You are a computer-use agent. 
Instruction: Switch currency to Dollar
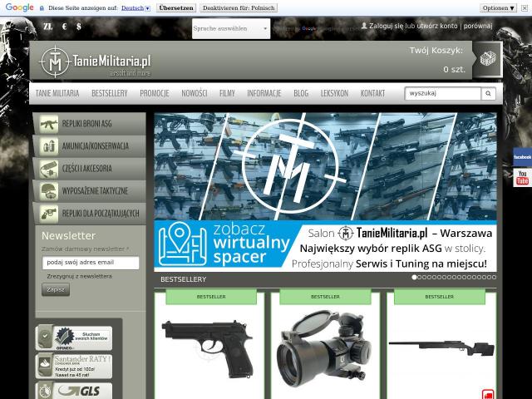click(x=79, y=27)
